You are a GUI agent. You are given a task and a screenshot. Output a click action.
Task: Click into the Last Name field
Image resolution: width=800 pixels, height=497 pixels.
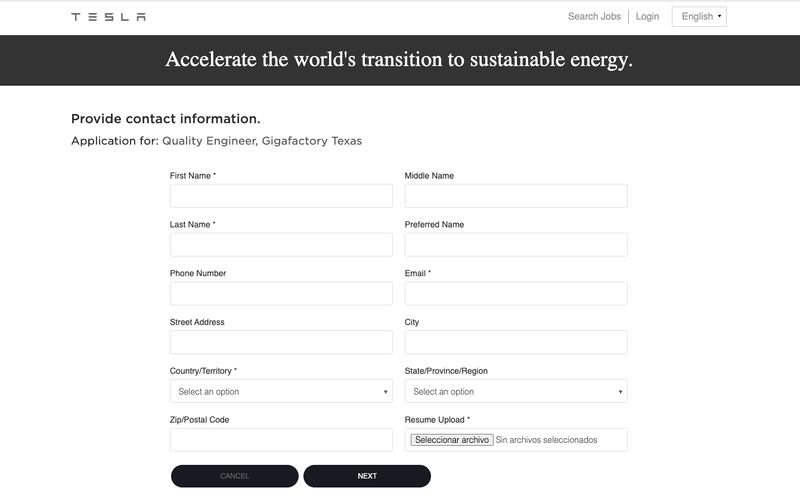(281, 244)
